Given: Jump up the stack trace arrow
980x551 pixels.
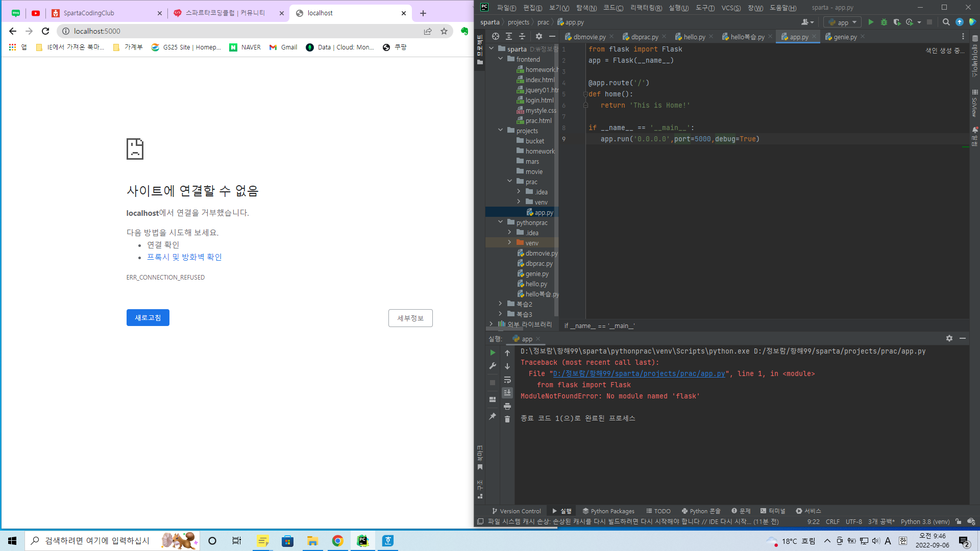Looking at the screenshot, I should [507, 353].
